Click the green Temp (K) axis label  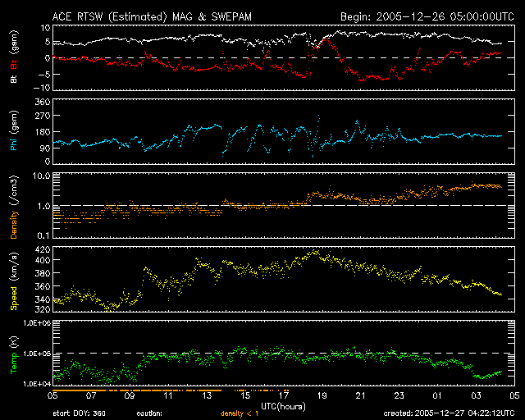(14, 354)
